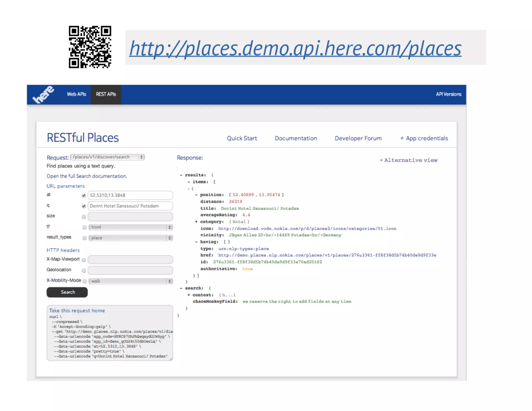
Task: Open the result_types place dropdown
Action: coord(130,238)
